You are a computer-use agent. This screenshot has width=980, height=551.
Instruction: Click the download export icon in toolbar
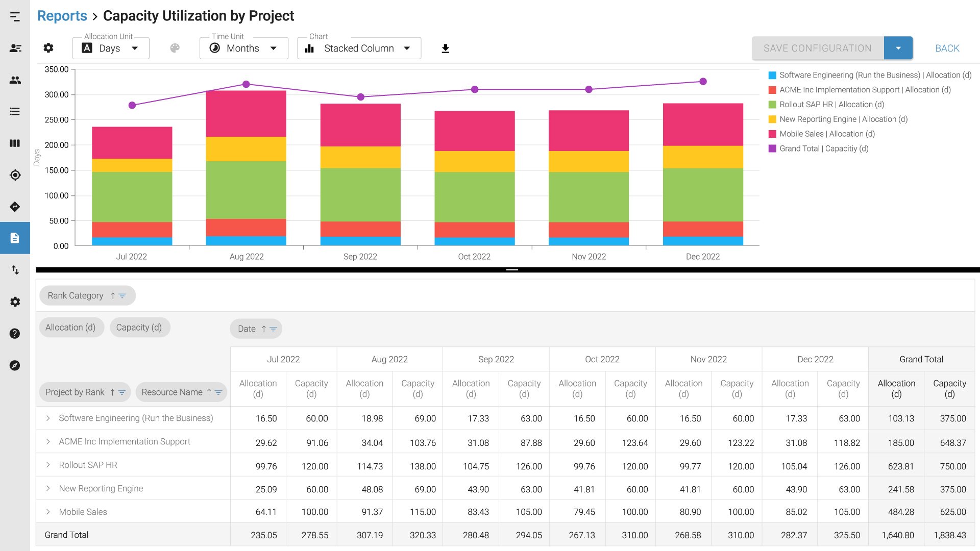445,47
